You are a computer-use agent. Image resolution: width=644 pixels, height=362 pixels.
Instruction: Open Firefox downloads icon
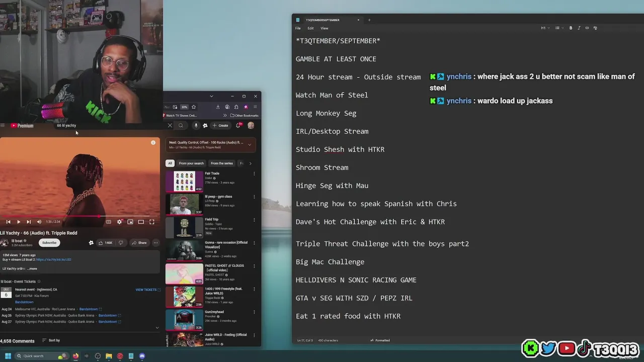[x=218, y=107]
